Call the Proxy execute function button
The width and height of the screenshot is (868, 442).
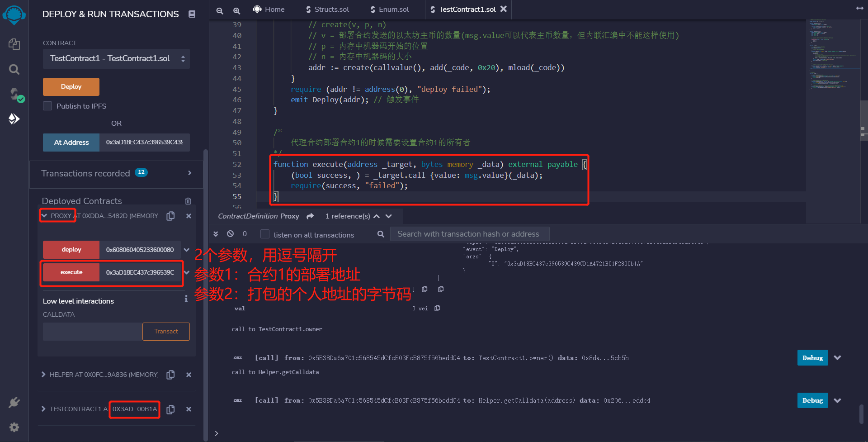(x=71, y=272)
